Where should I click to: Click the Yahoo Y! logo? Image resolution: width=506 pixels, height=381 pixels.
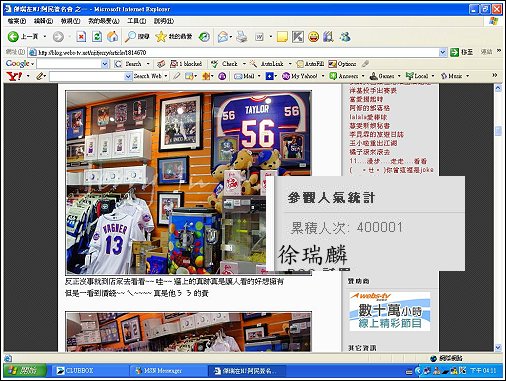(x=14, y=76)
